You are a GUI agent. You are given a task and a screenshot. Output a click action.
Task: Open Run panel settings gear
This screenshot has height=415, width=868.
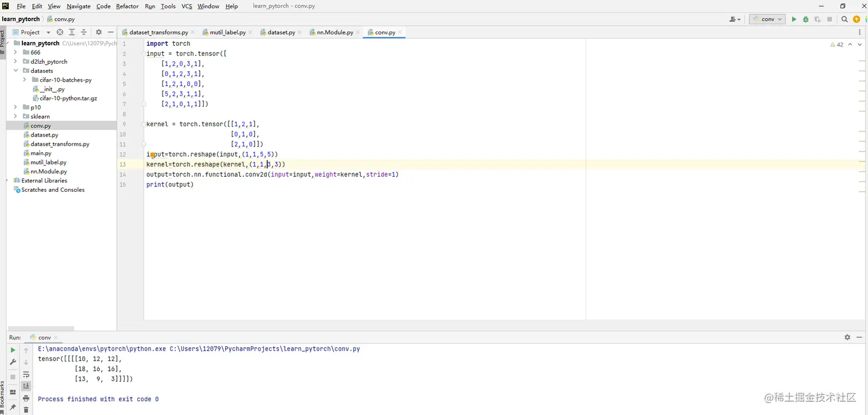(x=847, y=337)
